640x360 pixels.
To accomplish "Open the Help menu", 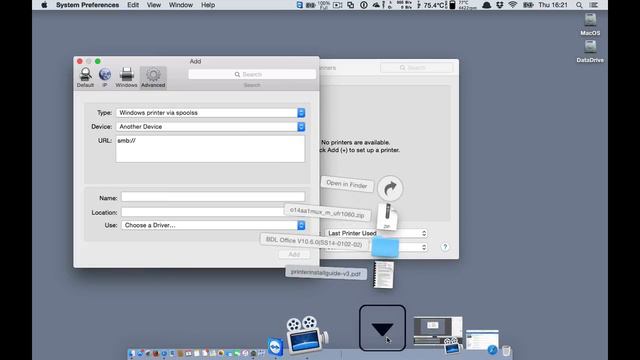I will 208,5.
